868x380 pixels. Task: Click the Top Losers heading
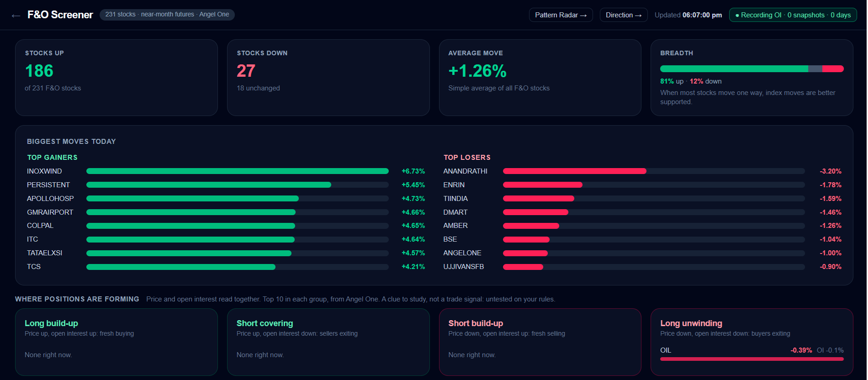tap(467, 158)
